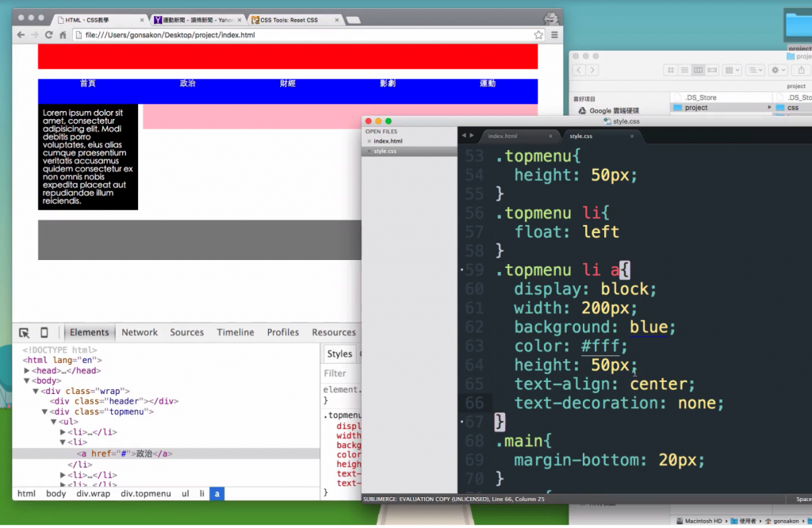Go to next tab arrow in Sublime
This screenshot has width=812, height=528.
coord(472,136)
